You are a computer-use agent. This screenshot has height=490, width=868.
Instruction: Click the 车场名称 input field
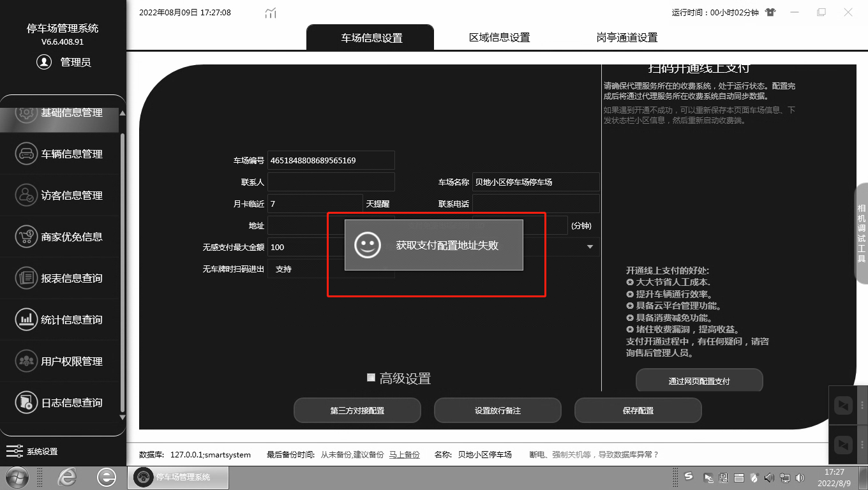pyautogui.click(x=536, y=182)
